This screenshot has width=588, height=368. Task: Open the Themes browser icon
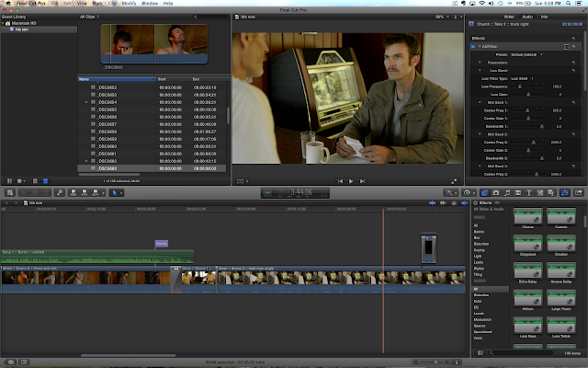coord(551,192)
